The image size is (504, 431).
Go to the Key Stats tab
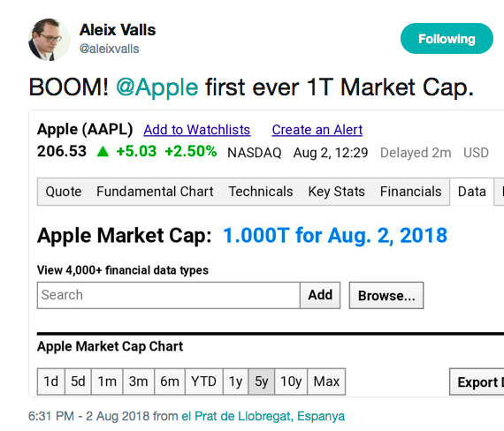(x=337, y=192)
